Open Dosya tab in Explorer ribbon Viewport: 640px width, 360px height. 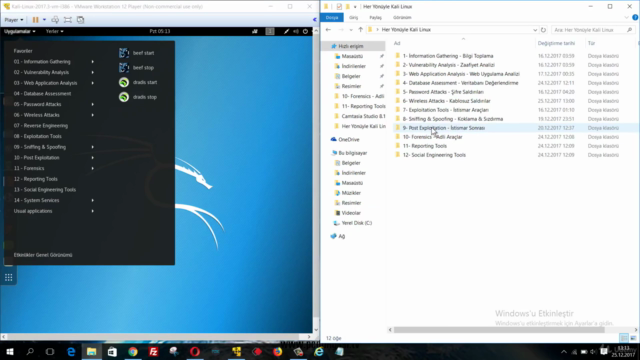click(332, 18)
